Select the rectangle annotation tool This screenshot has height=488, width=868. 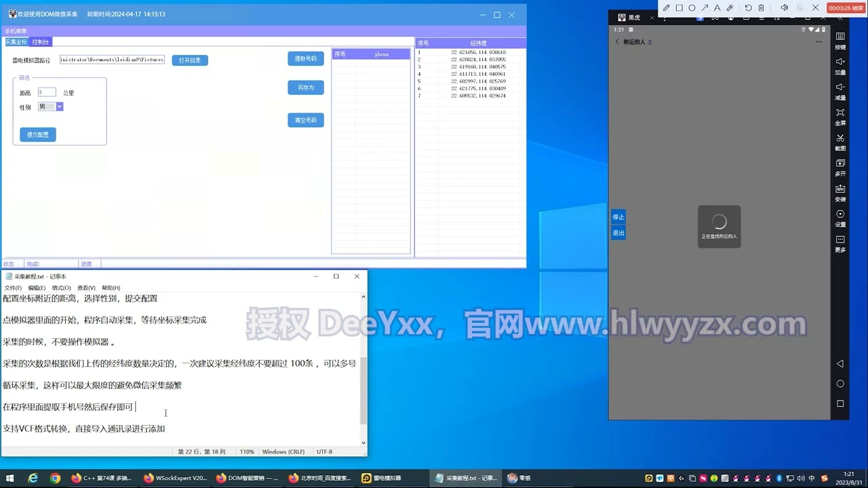coord(679,8)
